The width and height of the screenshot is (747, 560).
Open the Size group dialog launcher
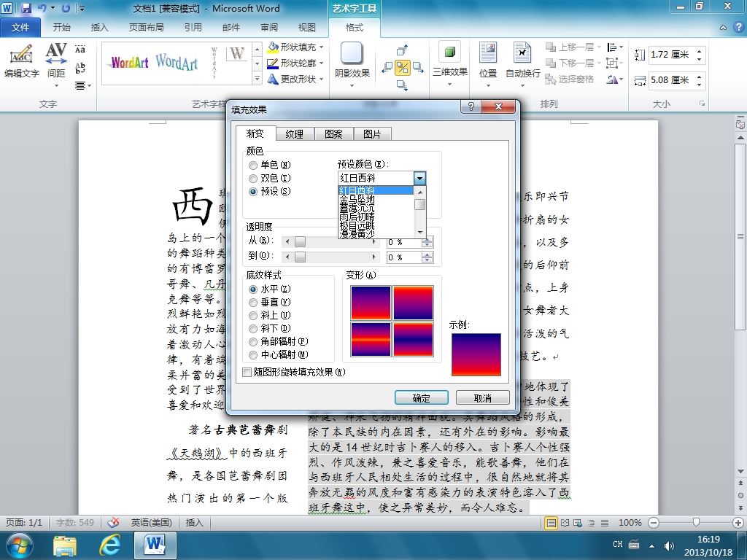click(702, 104)
